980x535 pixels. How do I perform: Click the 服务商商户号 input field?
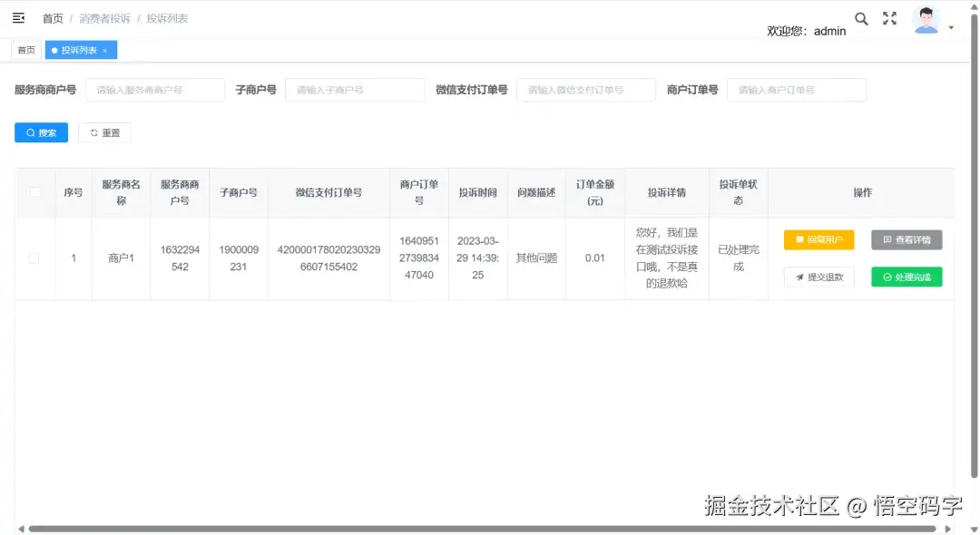click(154, 89)
